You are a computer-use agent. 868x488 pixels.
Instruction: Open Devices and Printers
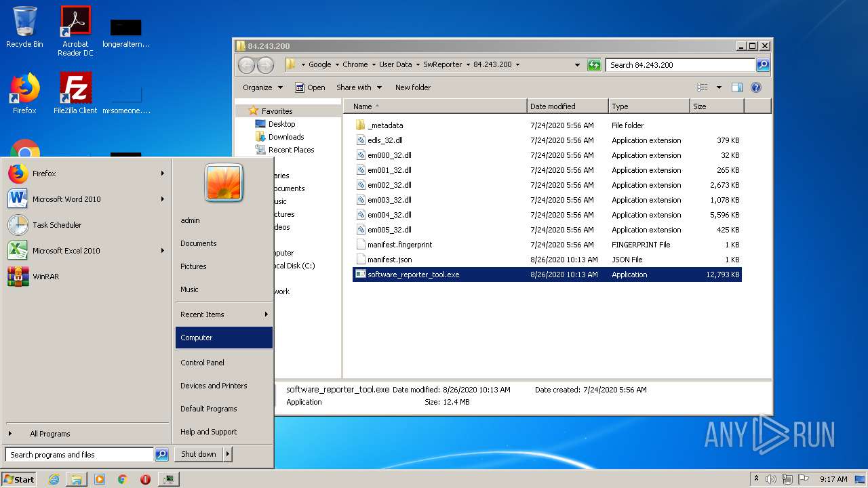pos(224,386)
